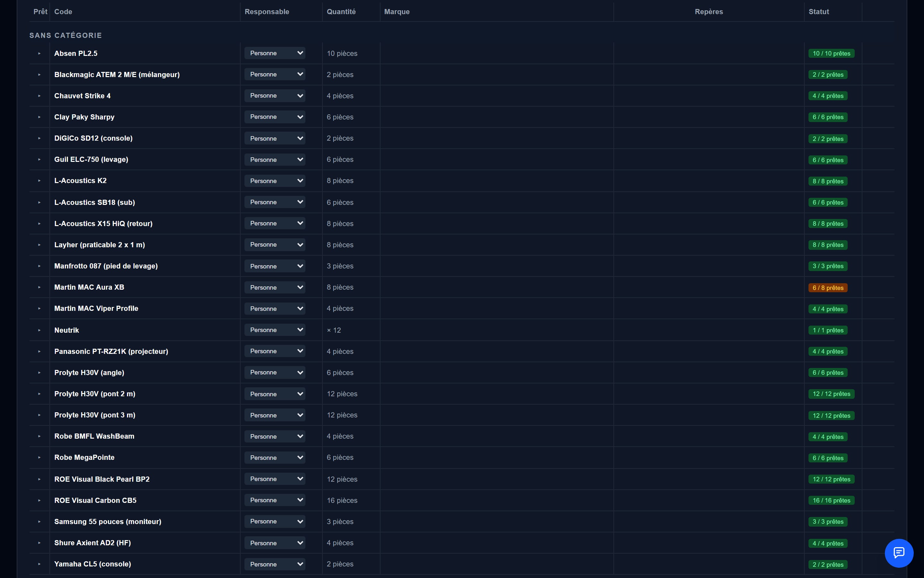Click the Responsable column header
Image resolution: width=924 pixels, height=578 pixels.
[x=267, y=12]
